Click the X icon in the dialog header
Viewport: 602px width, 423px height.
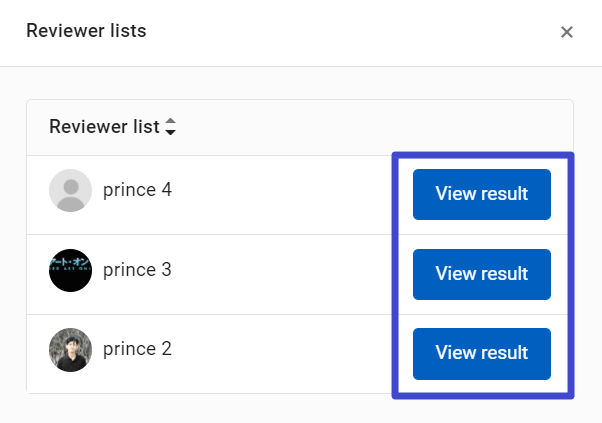point(567,32)
